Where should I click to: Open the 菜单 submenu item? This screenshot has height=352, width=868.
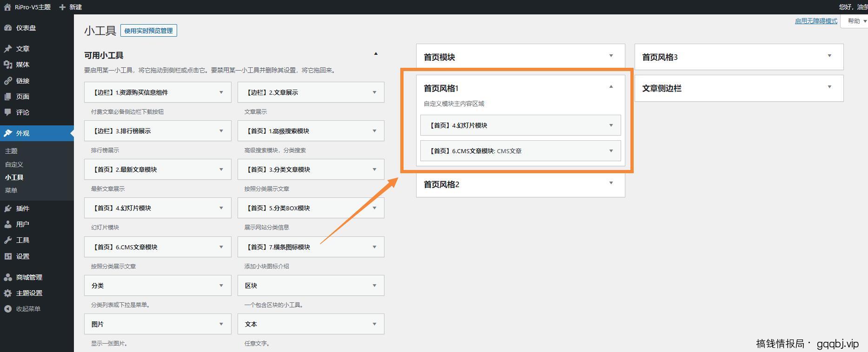[x=11, y=190]
